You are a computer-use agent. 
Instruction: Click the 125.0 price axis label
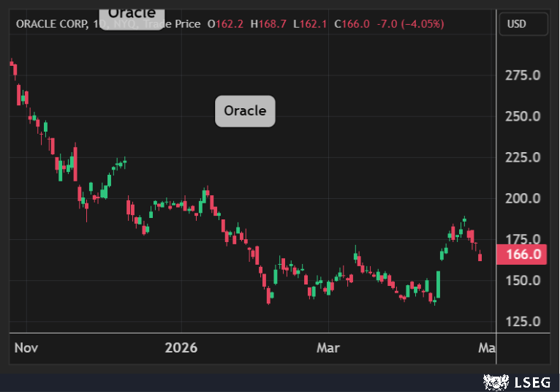tap(522, 321)
